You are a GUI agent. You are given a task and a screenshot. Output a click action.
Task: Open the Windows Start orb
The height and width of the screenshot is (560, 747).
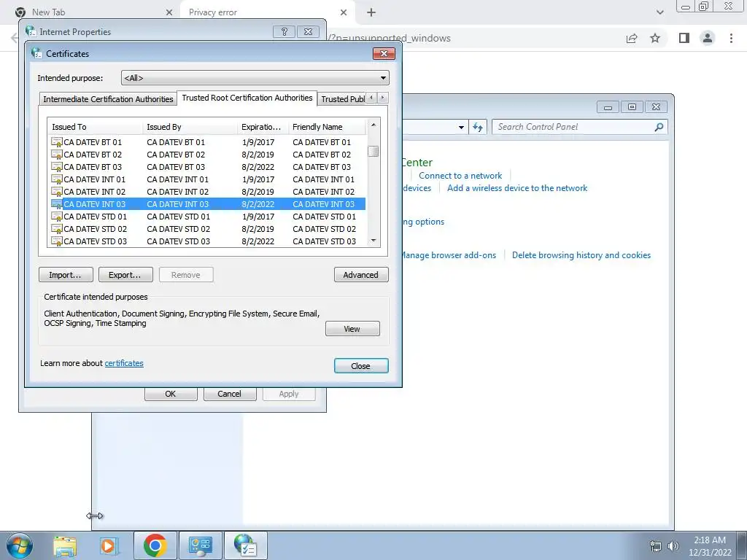20,545
